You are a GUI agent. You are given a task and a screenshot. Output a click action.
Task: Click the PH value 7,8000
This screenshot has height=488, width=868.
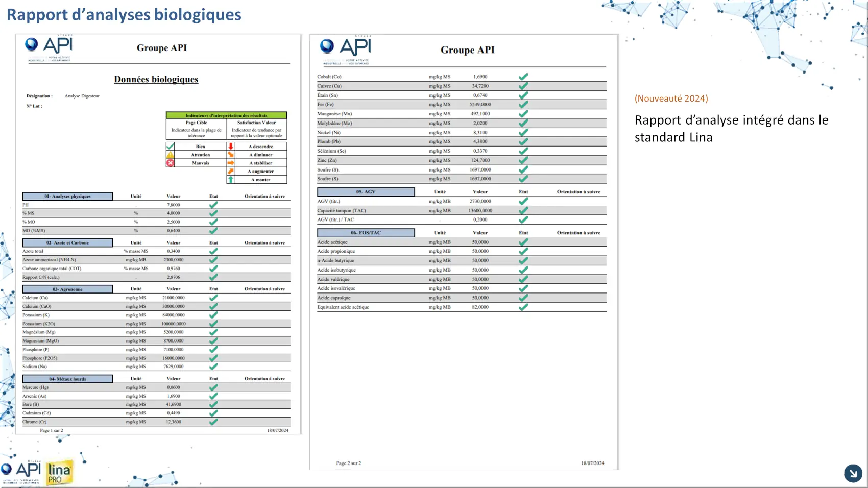[174, 205]
